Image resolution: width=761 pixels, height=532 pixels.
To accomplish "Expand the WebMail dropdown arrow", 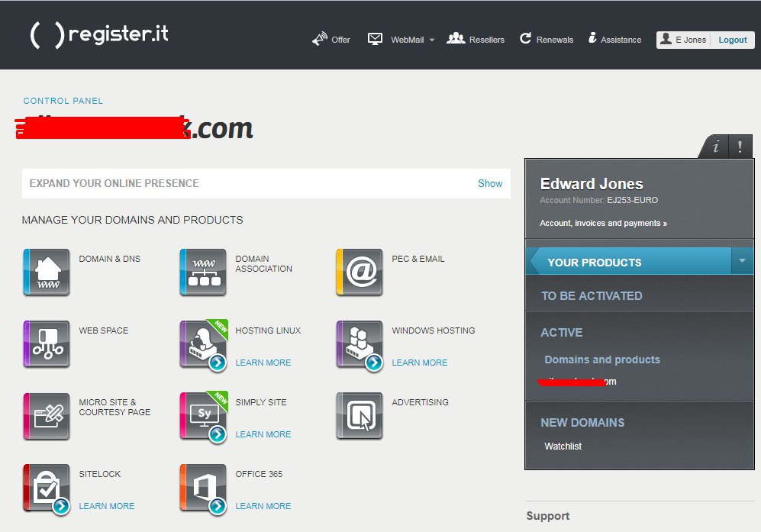I will coord(432,40).
